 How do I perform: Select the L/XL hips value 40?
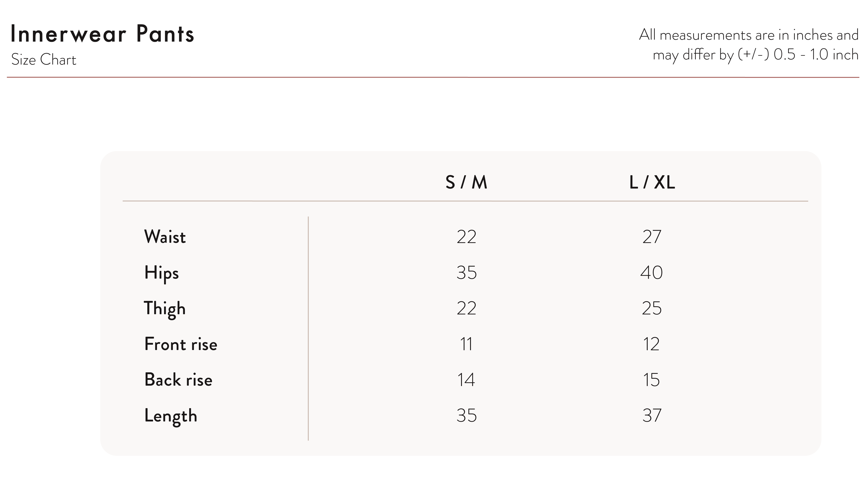coord(652,273)
